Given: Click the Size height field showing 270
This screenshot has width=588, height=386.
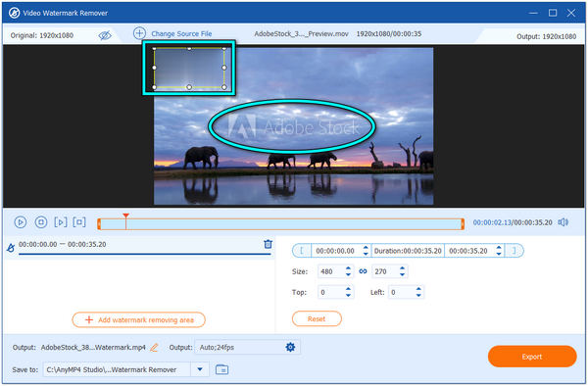Looking at the screenshot, I should pos(385,271).
